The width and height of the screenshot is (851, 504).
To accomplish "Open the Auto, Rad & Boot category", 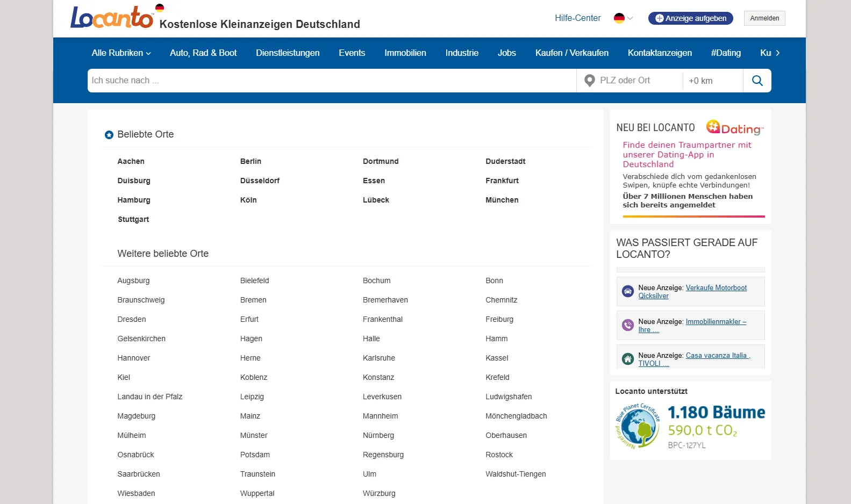I will (x=203, y=53).
